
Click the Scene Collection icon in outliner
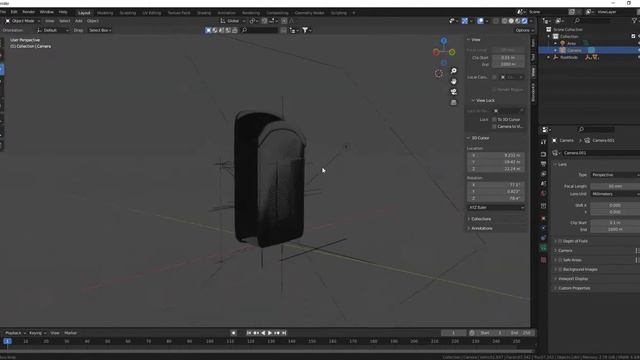click(549, 29)
